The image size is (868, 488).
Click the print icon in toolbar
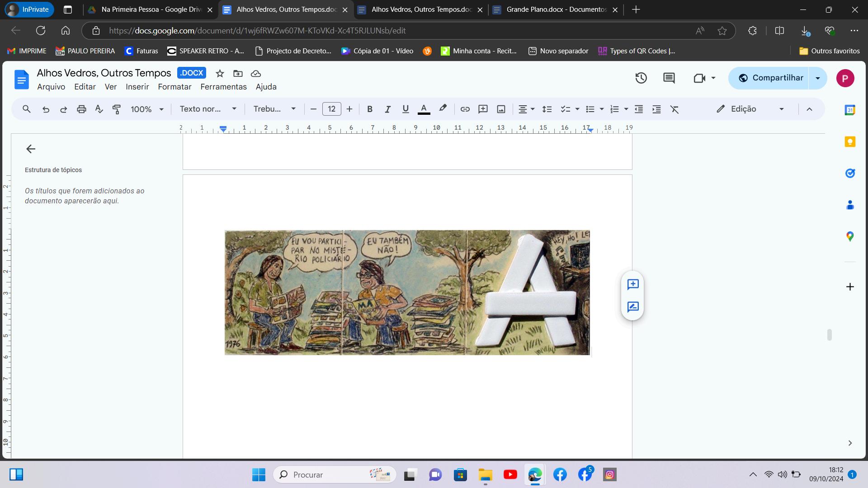coord(81,109)
